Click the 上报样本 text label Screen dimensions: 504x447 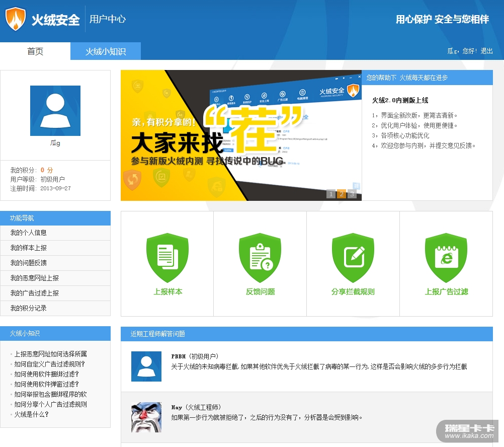(x=168, y=291)
